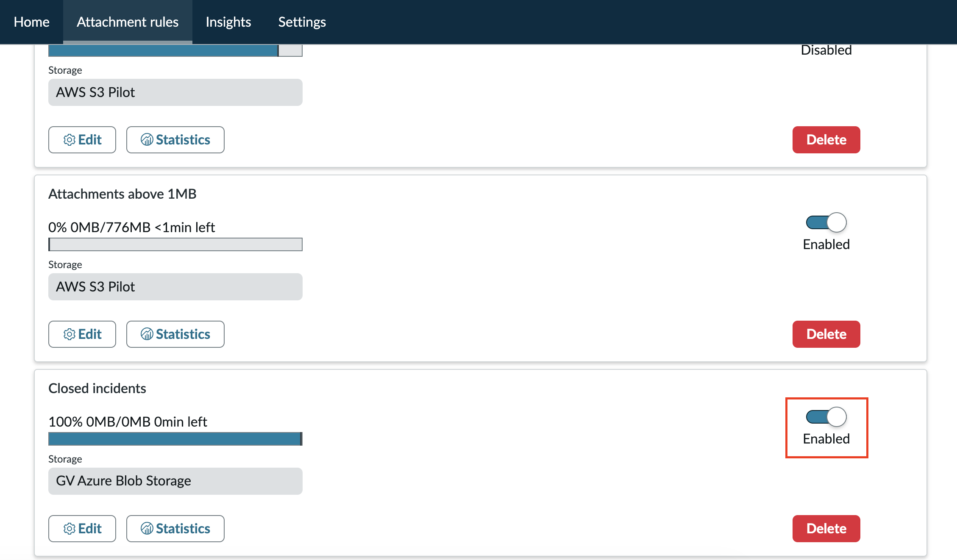Screen dimensions: 957x560
Task: Click AWS S3 Pilot field under Attachments above 1MB
Action: (x=175, y=287)
